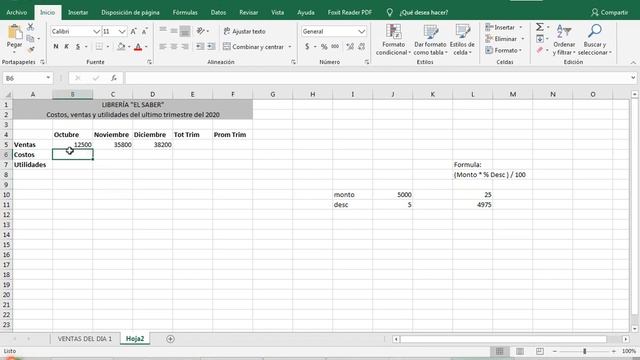Click Ajustar texto button
640x360 pixels.
click(244, 31)
